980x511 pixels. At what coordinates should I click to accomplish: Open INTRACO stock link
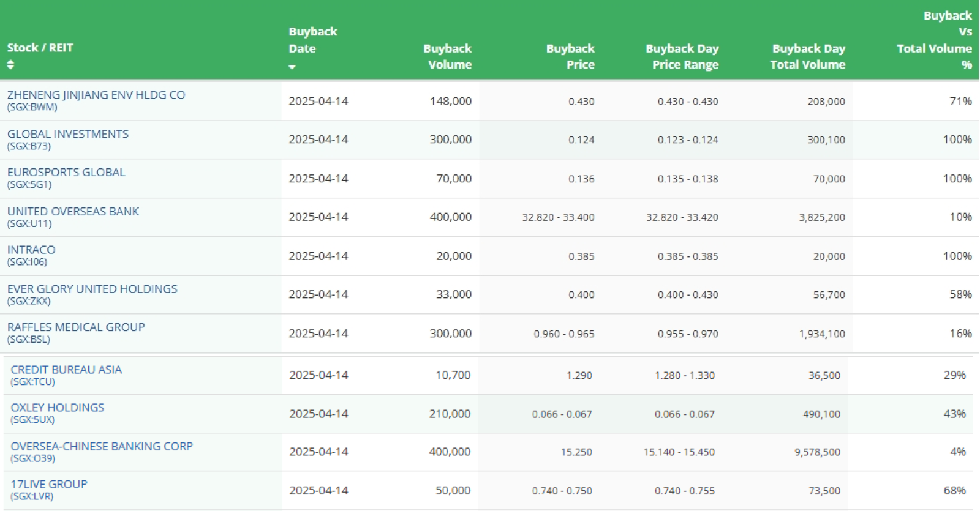[31, 250]
